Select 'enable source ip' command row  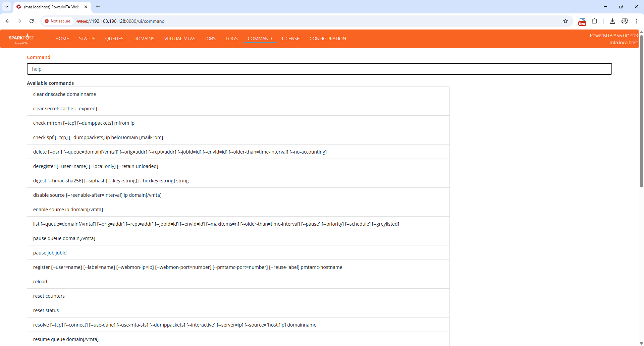coord(238,210)
